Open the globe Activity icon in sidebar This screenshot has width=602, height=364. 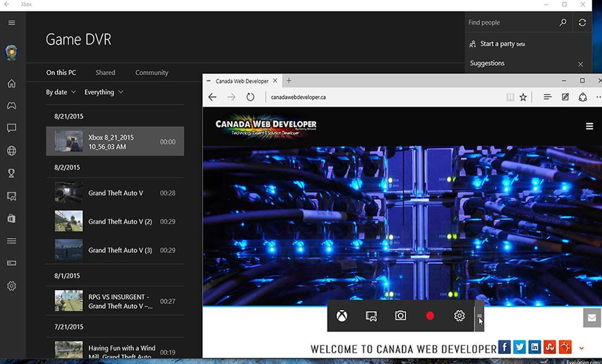(11, 151)
